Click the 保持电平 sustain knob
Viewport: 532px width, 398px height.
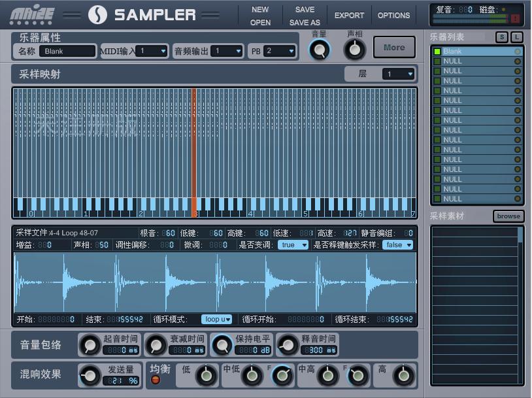[222, 345]
